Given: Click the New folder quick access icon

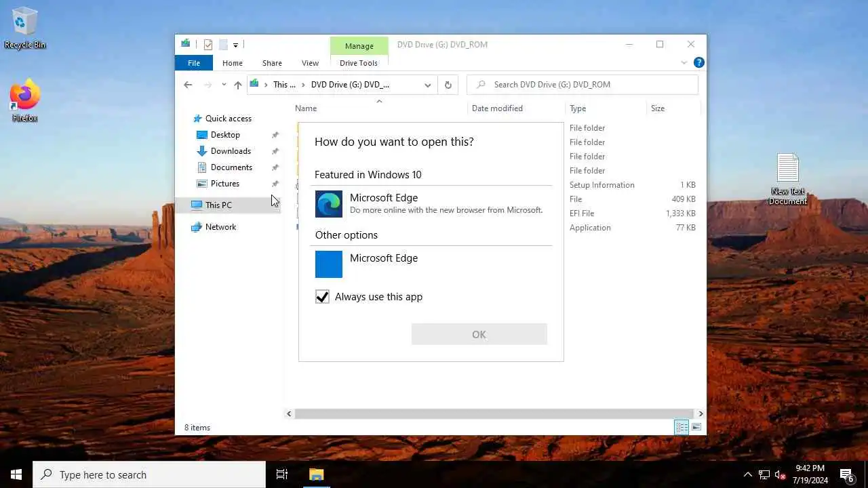Looking at the screenshot, I should pos(223,45).
